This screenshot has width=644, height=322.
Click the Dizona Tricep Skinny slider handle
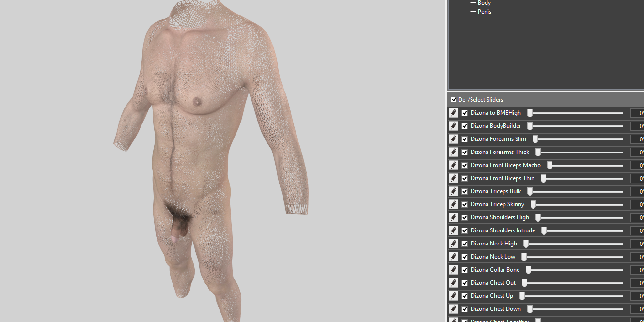[533, 204]
